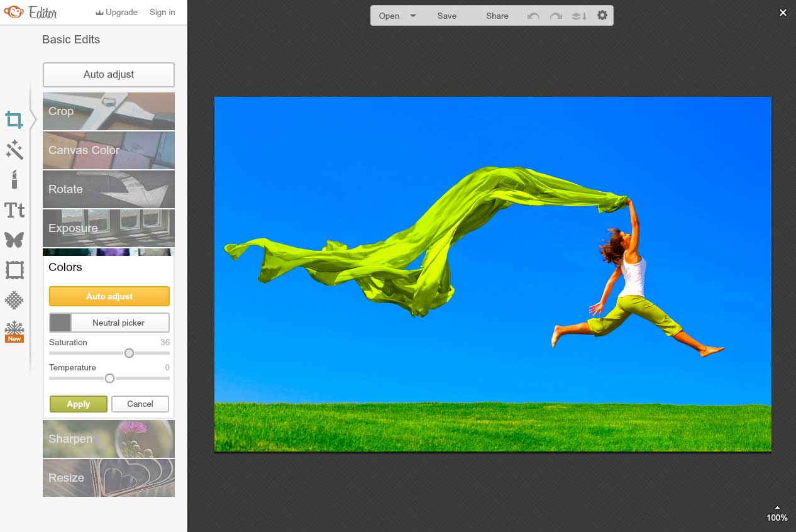Open the Text tool tab
796x532 pixels.
(x=14, y=210)
